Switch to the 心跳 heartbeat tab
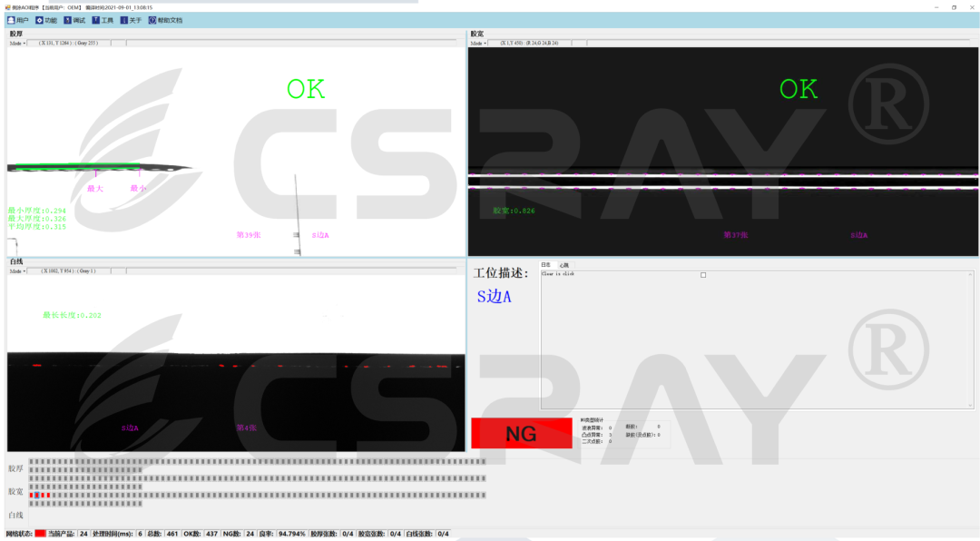This screenshot has height=541, width=980. (563, 265)
